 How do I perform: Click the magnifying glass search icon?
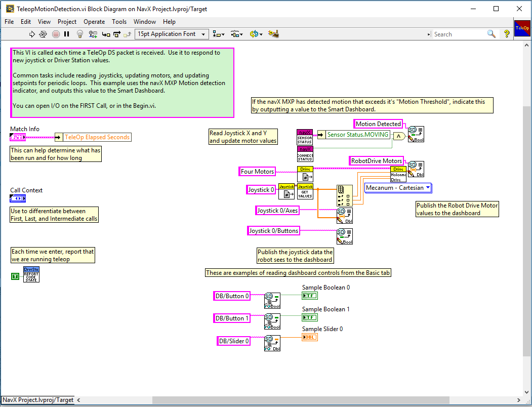tap(492, 34)
